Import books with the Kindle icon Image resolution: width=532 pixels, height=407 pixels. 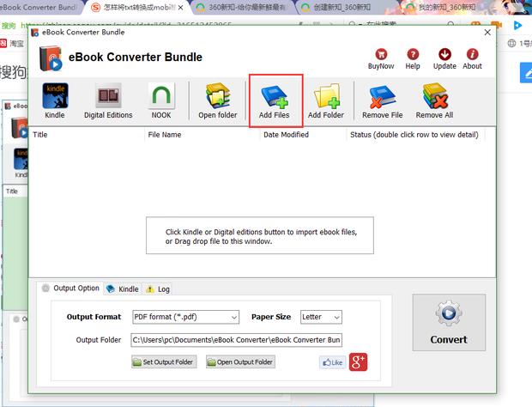[55, 100]
